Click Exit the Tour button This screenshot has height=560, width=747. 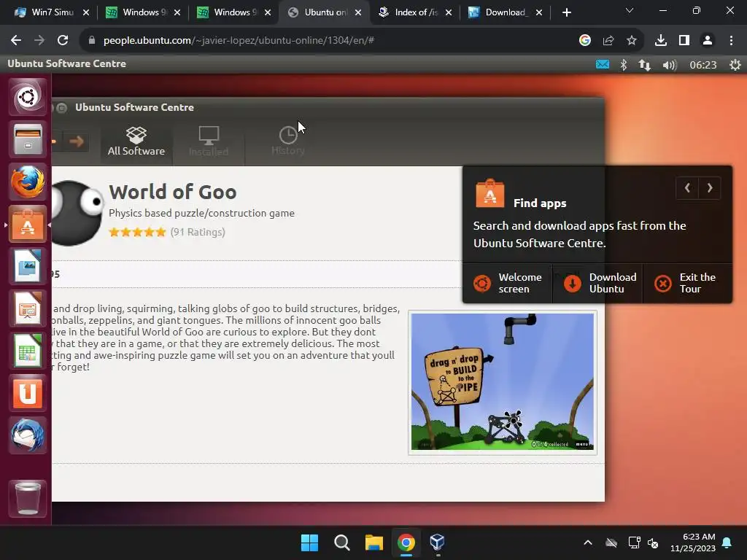tap(687, 284)
